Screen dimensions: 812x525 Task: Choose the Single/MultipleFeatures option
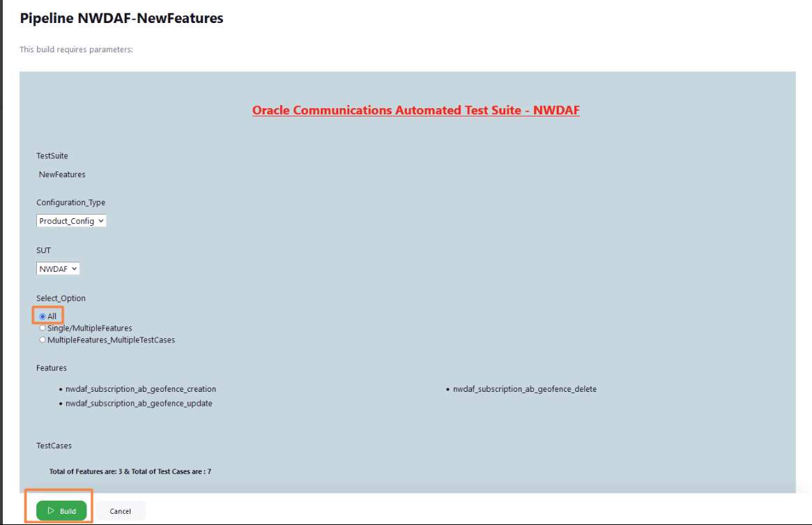click(43, 328)
